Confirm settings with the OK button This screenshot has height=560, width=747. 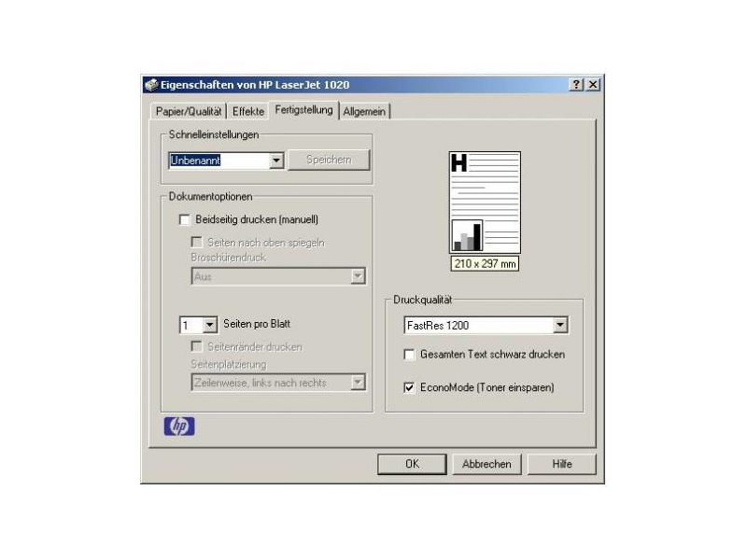pyautogui.click(x=412, y=464)
